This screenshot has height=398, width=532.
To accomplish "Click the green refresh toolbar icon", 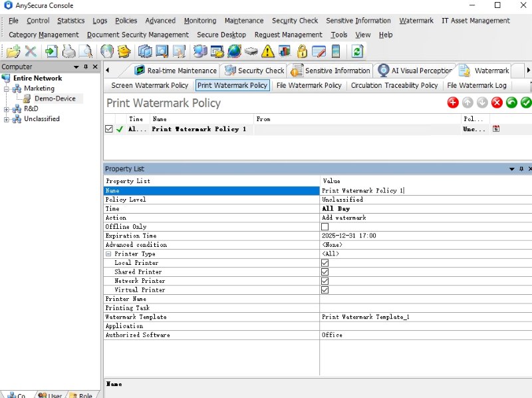I will tap(357, 51).
